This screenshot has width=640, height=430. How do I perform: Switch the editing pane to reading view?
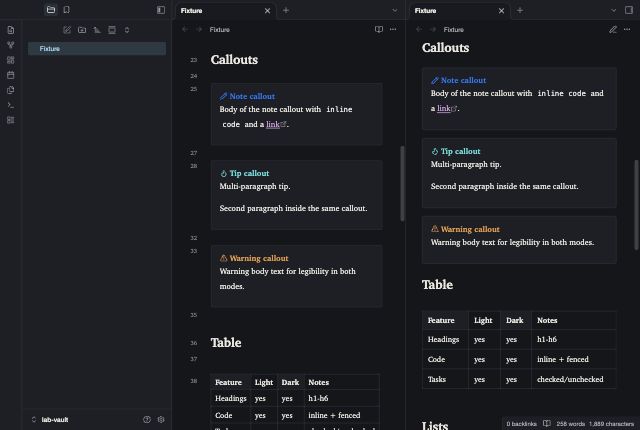click(x=379, y=29)
